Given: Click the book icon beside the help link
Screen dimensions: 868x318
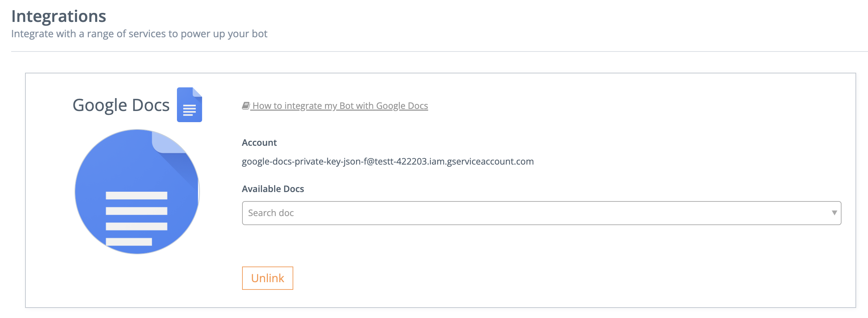Looking at the screenshot, I should pyautogui.click(x=246, y=105).
